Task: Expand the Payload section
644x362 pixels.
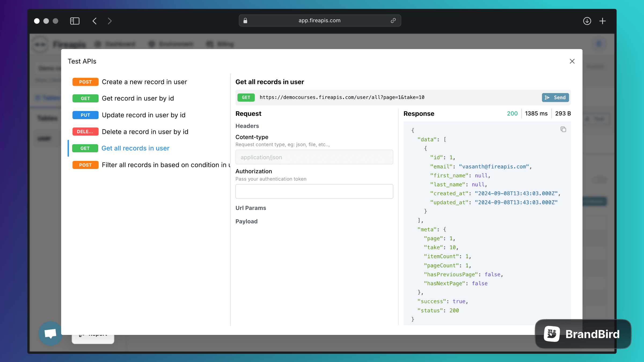Action: [246, 221]
